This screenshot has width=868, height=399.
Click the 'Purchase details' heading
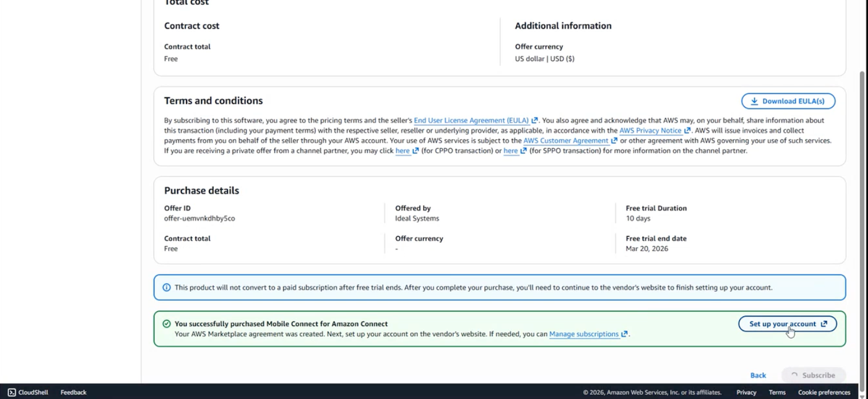pyautogui.click(x=202, y=191)
